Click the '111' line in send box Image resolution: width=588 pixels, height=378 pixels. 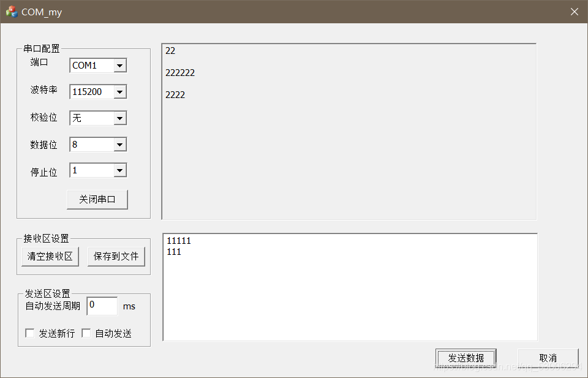pos(174,252)
